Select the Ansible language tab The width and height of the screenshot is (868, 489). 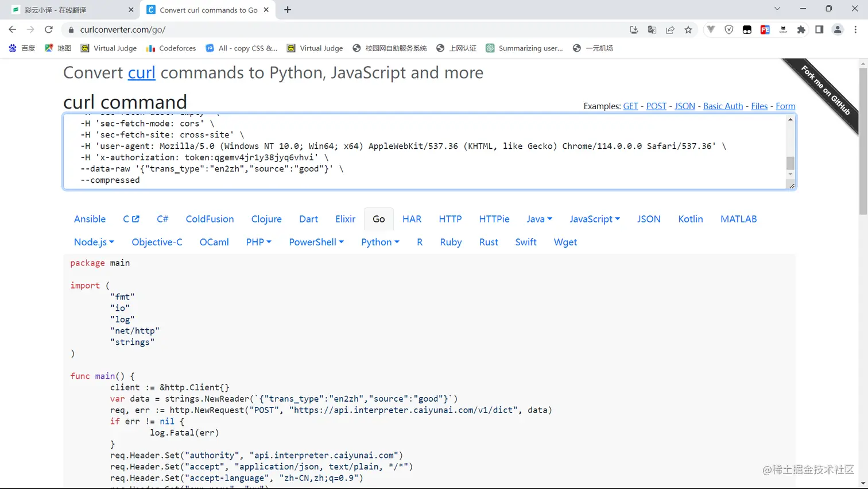coord(90,219)
